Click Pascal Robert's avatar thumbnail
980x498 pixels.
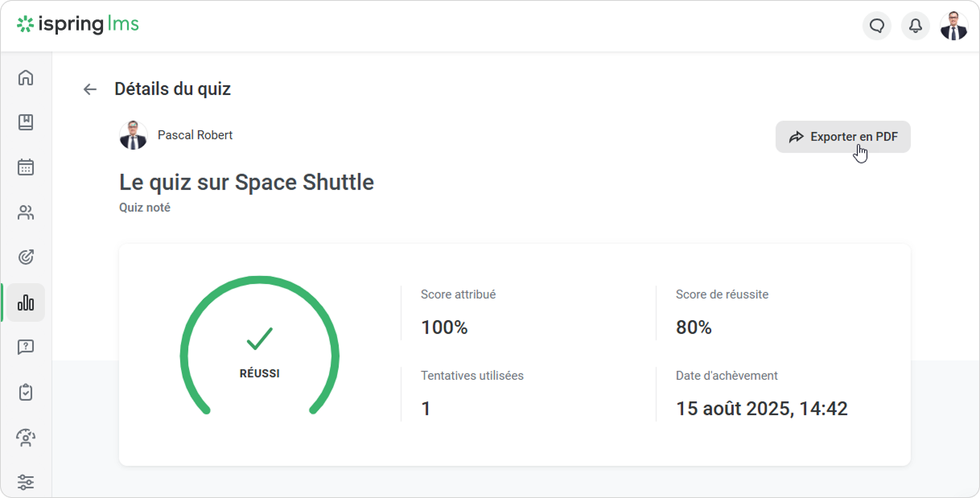click(x=134, y=136)
